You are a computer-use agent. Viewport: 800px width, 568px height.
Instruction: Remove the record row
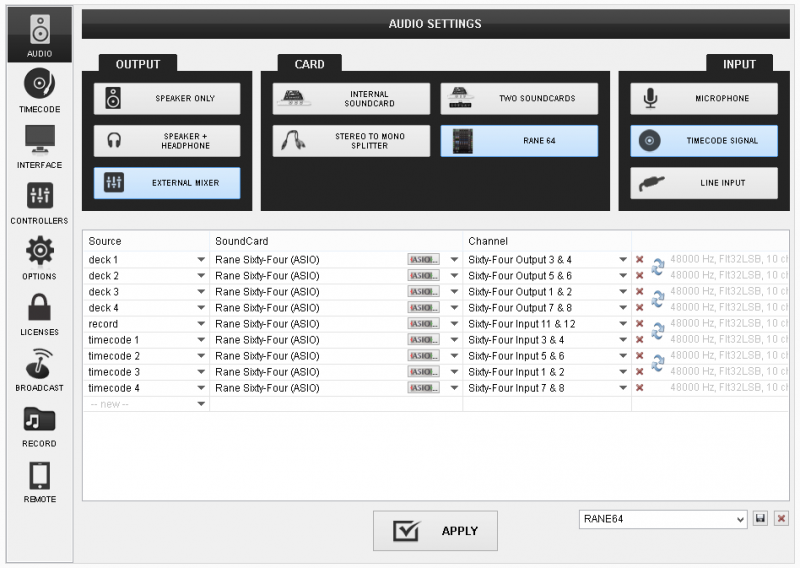click(x=639, y=324)
